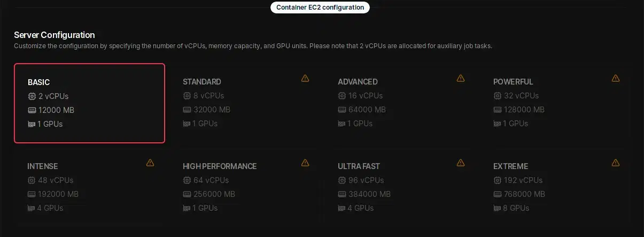This screenshot has width=644, height=237.
Task: Click warning icon on ULTRA FAST card
Action: (x=460, y=163)
